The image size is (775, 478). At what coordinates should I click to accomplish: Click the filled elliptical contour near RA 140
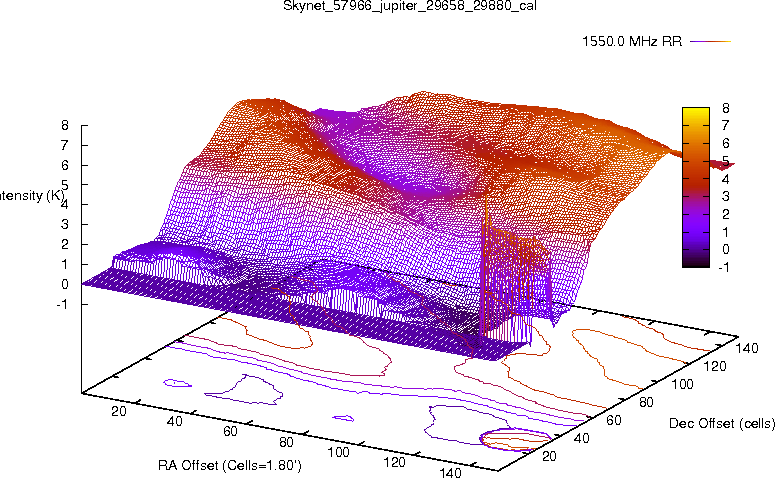point(516,439)
